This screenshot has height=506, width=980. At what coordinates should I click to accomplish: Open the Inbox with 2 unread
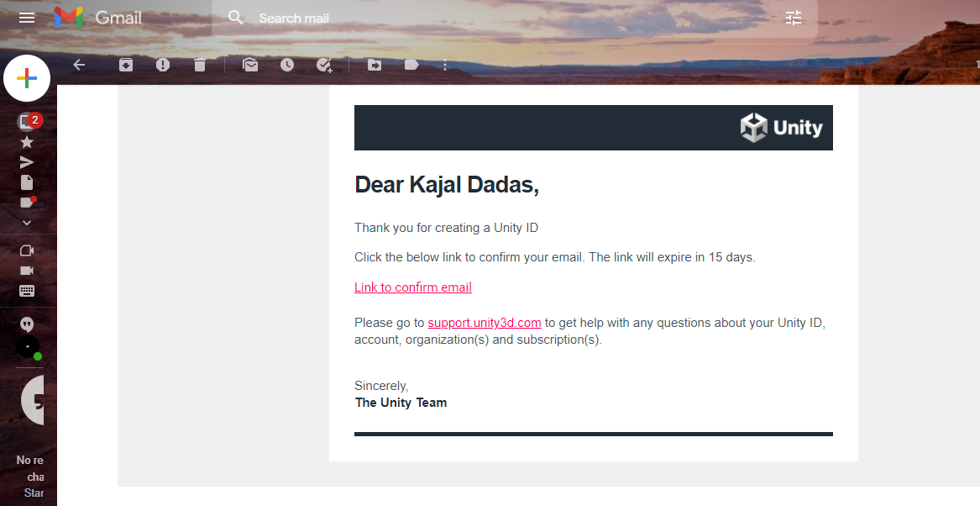[27, 122]
